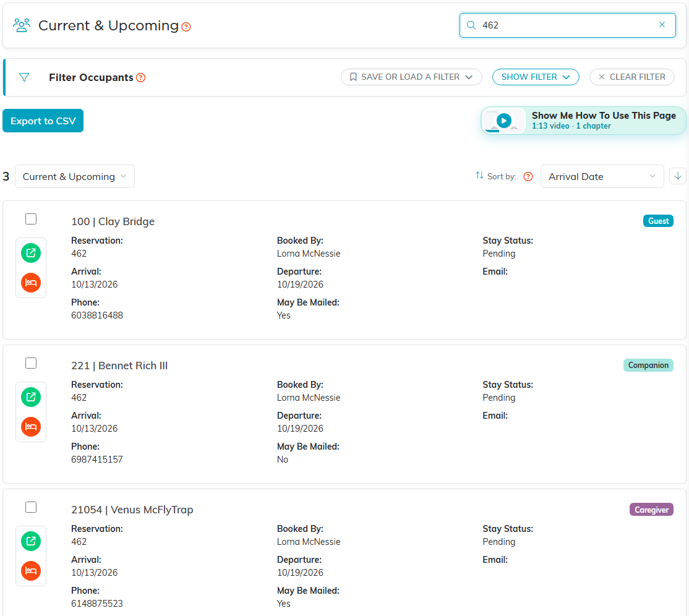689x616 pixels.
Task: Click the name 21054 | Venus McFlyTrap
Action: (x=132, y=510)
